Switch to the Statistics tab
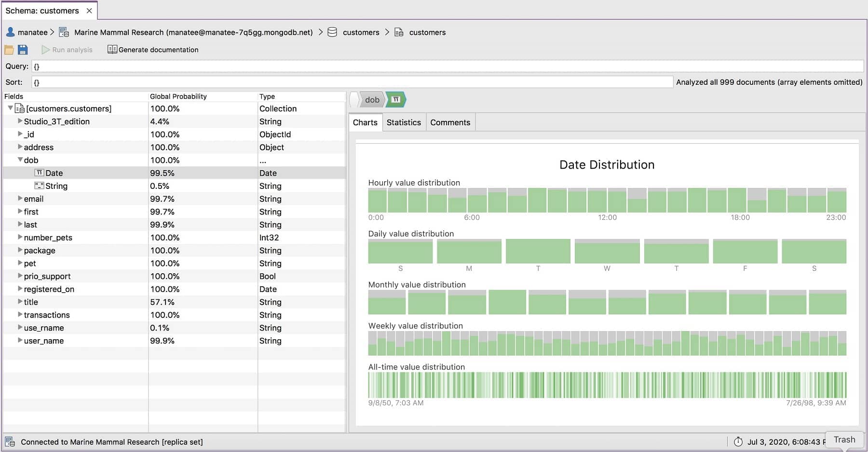The height and width of the screenshot is (452, 868). click(404, 122)
